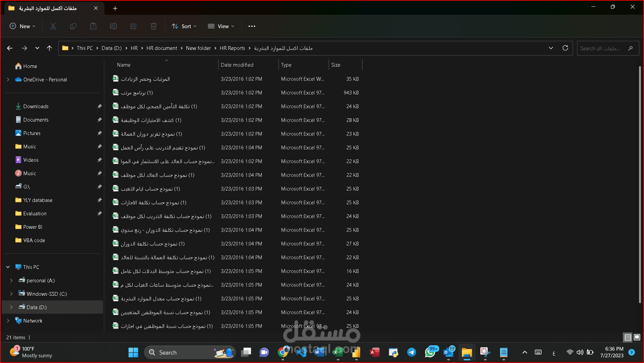Go back with the back arrow
Screen dimensions: 644x363
[10, 48]
